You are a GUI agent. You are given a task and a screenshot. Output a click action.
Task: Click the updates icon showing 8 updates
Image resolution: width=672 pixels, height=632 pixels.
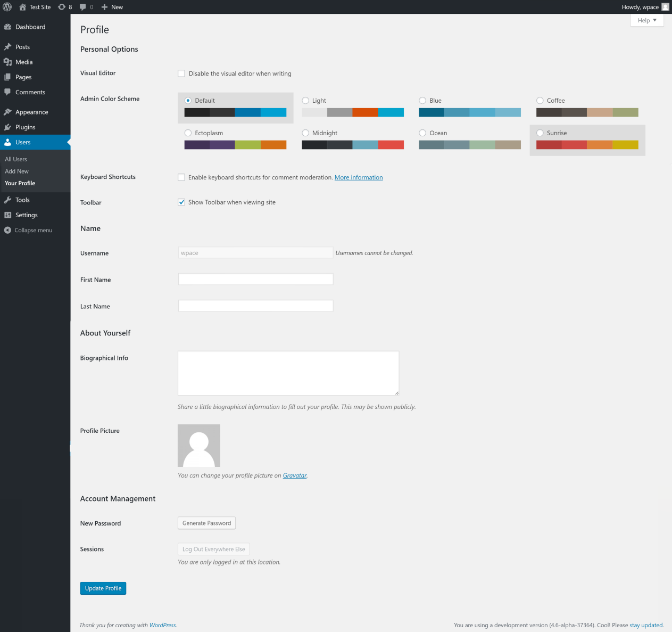pyautogui.click(x=64, y=7)
